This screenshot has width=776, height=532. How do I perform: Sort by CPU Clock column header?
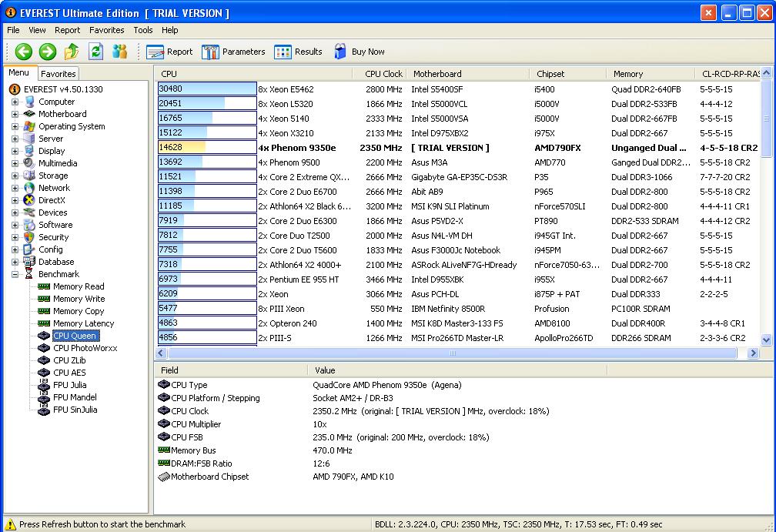(x=380, y=74)
